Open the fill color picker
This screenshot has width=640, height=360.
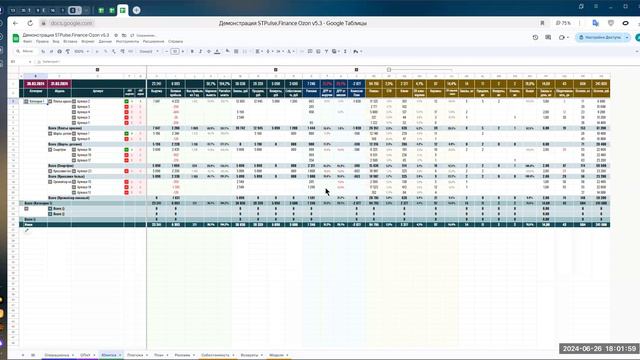[227, 51]
